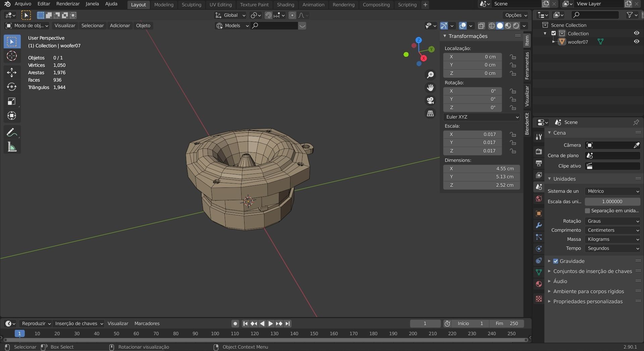Pick camera object with eyedropper
This screenshot has width=644, height=351.
tap(636, 145)
